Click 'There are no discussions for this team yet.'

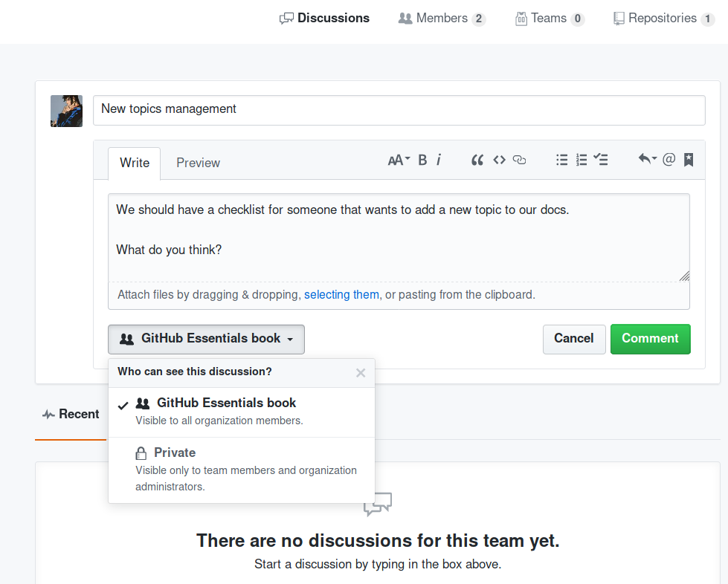[x=378, y=541]
